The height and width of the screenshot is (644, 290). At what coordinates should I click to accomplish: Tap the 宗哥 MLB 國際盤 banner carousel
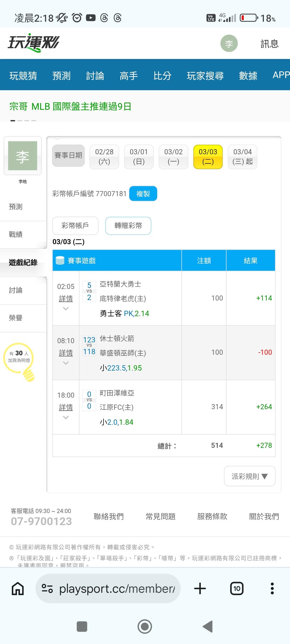(70, 107)
